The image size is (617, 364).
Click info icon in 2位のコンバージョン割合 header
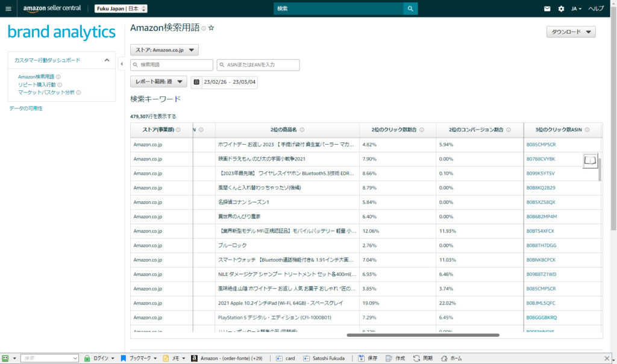click(x=509, y=130)
